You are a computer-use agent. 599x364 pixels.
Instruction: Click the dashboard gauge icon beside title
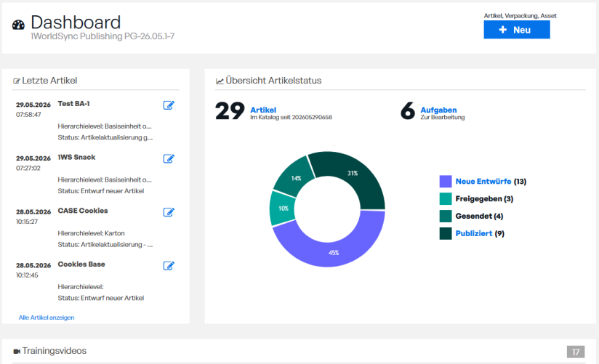coord(18,25)
